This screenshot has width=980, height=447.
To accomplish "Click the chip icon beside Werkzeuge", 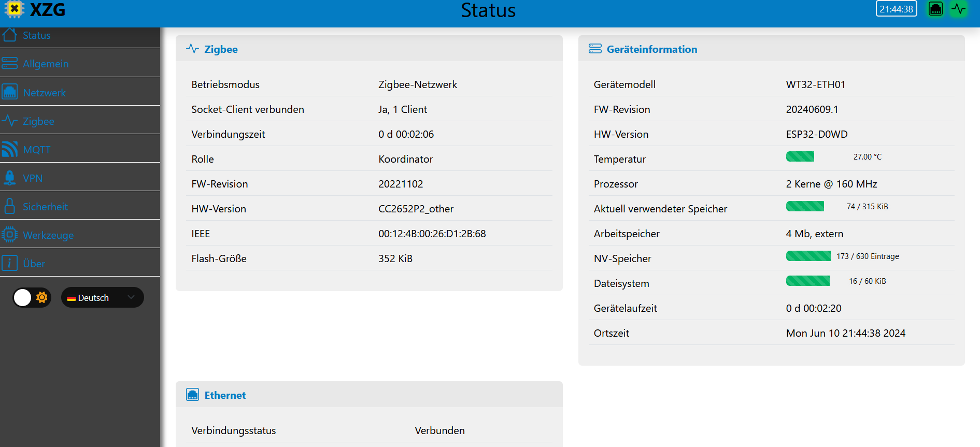I will click(x=10, y=235).
